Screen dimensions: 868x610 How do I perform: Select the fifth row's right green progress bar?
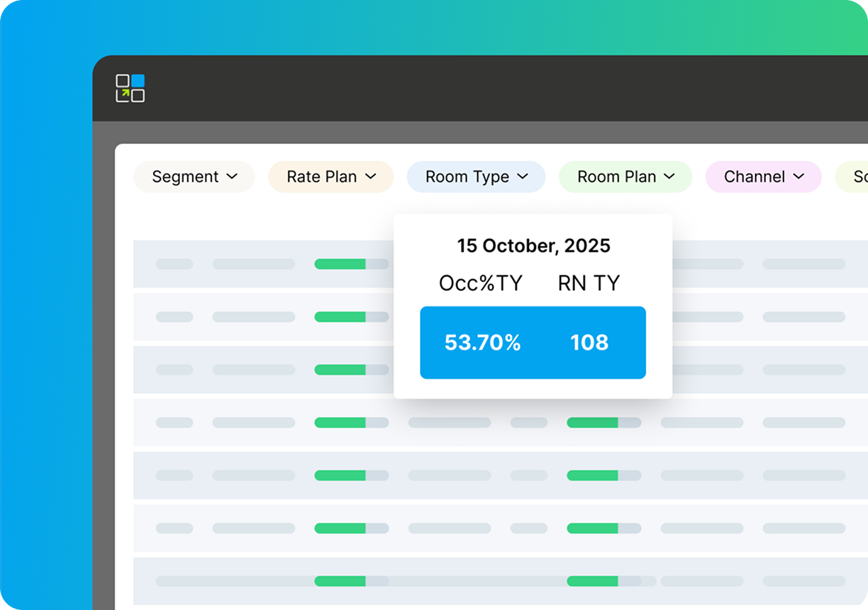click(x=593, y=475)
